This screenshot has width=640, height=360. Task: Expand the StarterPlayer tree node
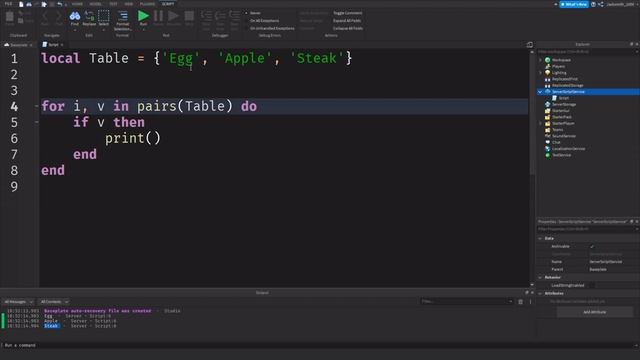click(x=541, y=123)
